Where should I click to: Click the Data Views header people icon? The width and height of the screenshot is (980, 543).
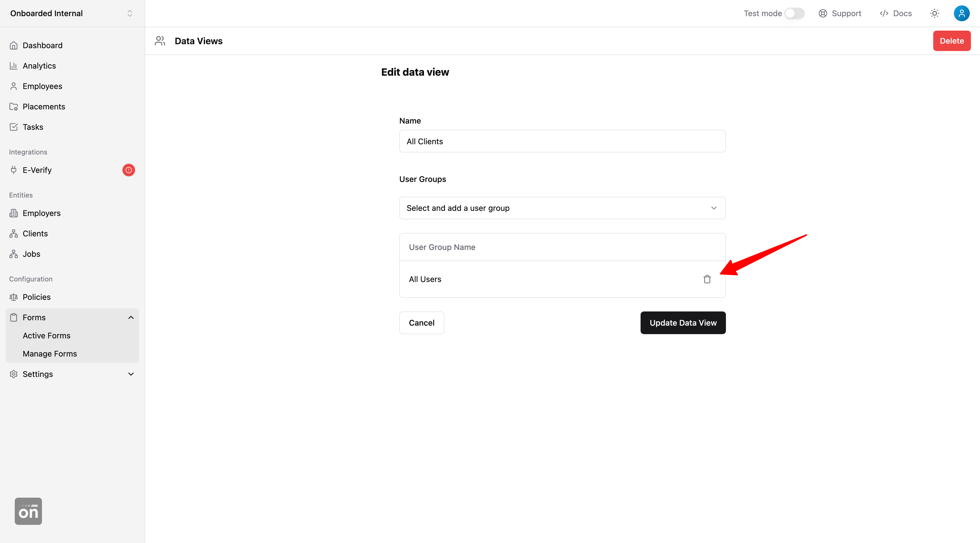tap(160, 41)
